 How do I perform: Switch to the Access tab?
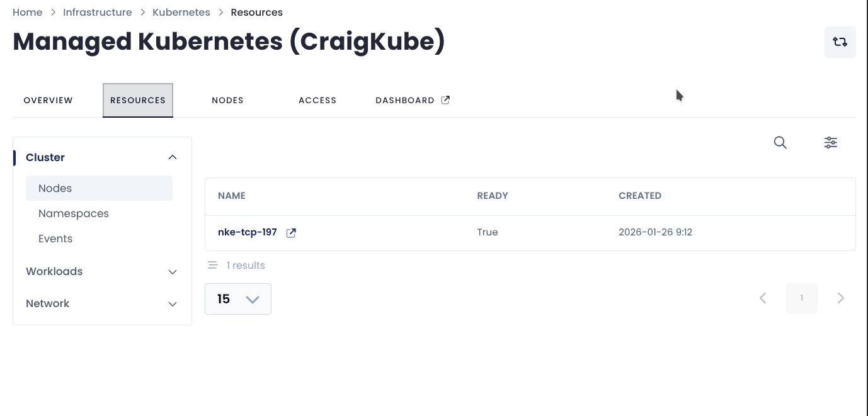317,101
